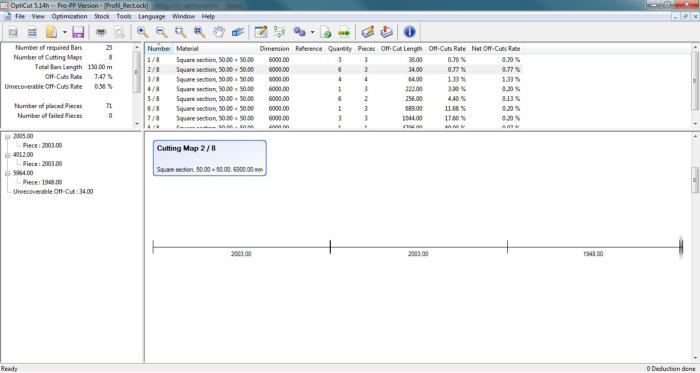The height and width of the screenshot is (373, 700).
Task: Open dropdown arrow next to open file icon
Action: pyautogui.click(x=65, y=32)
